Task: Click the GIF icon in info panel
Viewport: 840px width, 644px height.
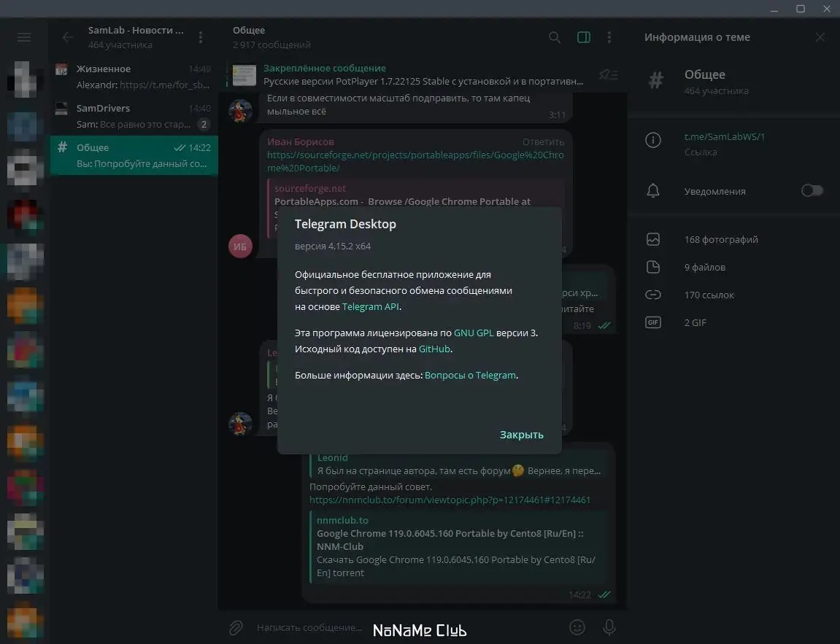Action: (x=652, y=322)
